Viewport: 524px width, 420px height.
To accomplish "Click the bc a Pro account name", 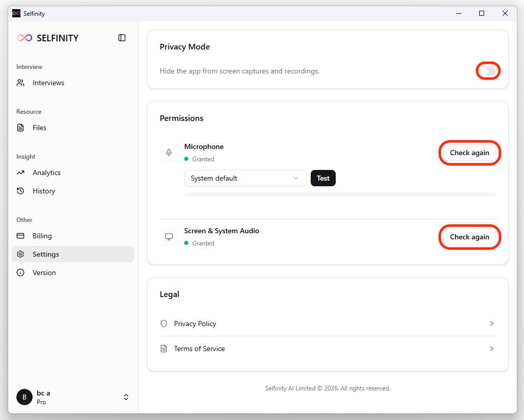I will pyautogui.click(x=43, y=397).
